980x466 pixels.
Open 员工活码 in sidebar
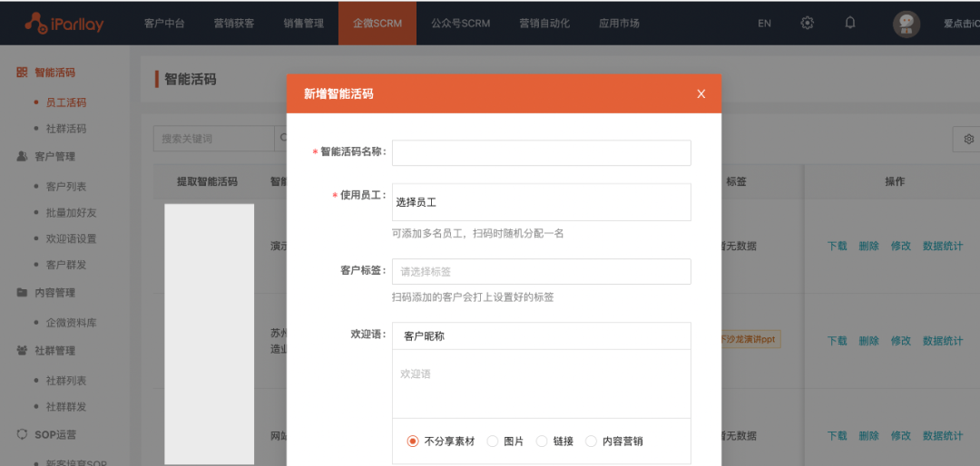pos(65,102)
